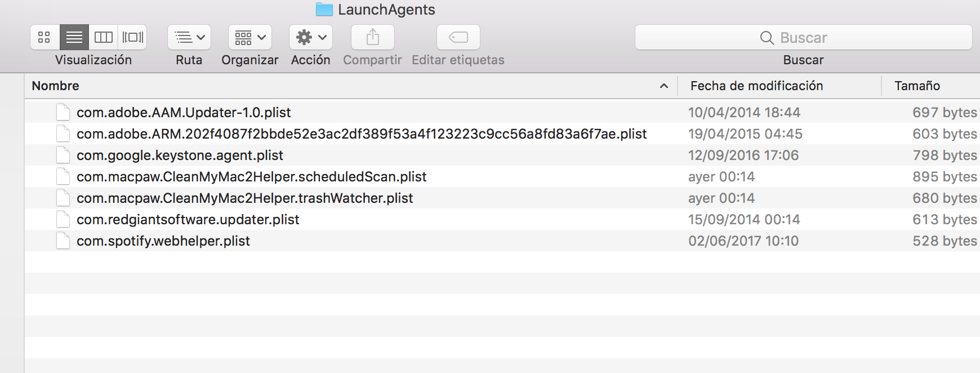Click the date 15/09/2014 00:14

click(x=744, y=219)
